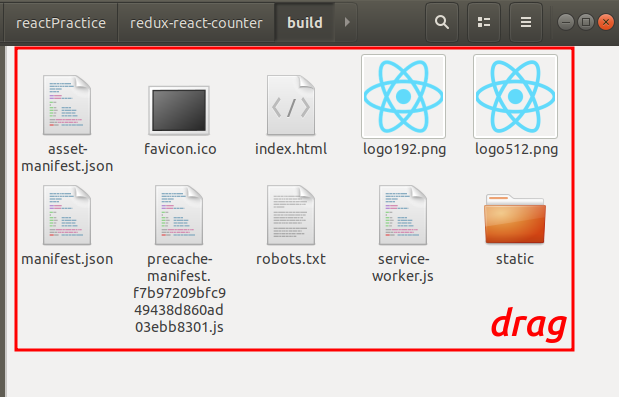The width and height of the screenshot is (619, 397).
Task: Select the service-worker.js file icon
Action: [x=403, y=215]
